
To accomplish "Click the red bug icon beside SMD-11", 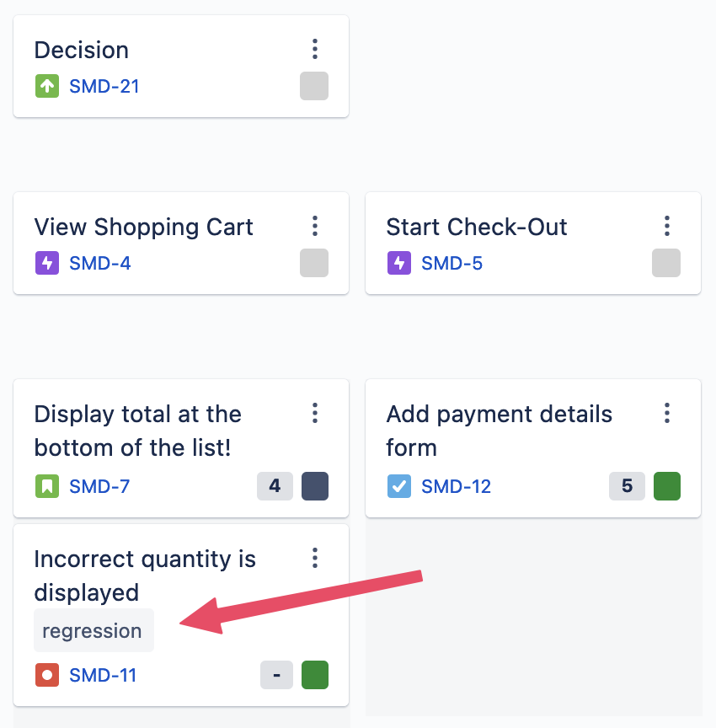I will tap(47, 675).
